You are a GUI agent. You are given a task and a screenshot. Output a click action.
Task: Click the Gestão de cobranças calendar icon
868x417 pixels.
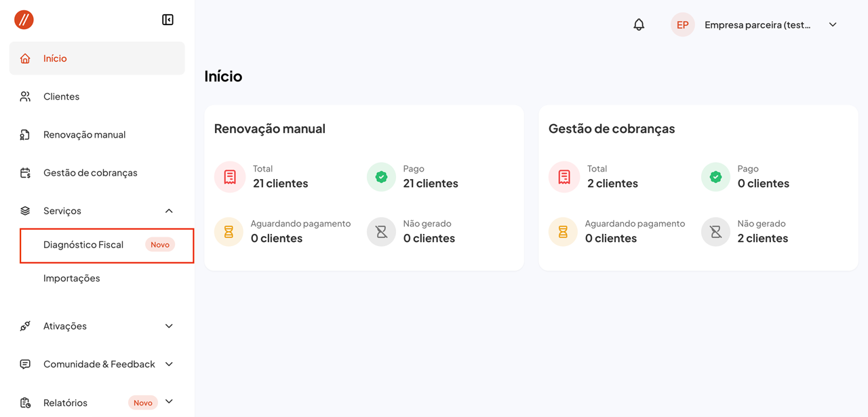tap(25, 173)
